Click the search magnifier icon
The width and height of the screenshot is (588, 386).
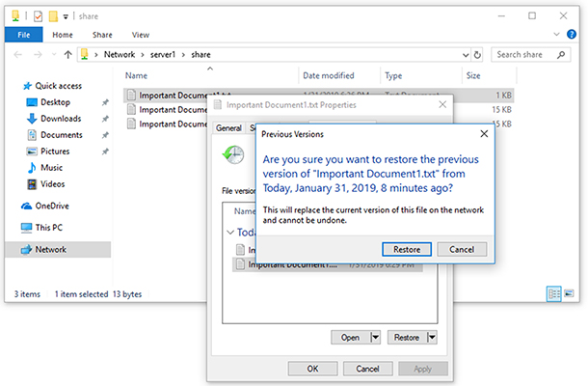[x=561, y=55]
